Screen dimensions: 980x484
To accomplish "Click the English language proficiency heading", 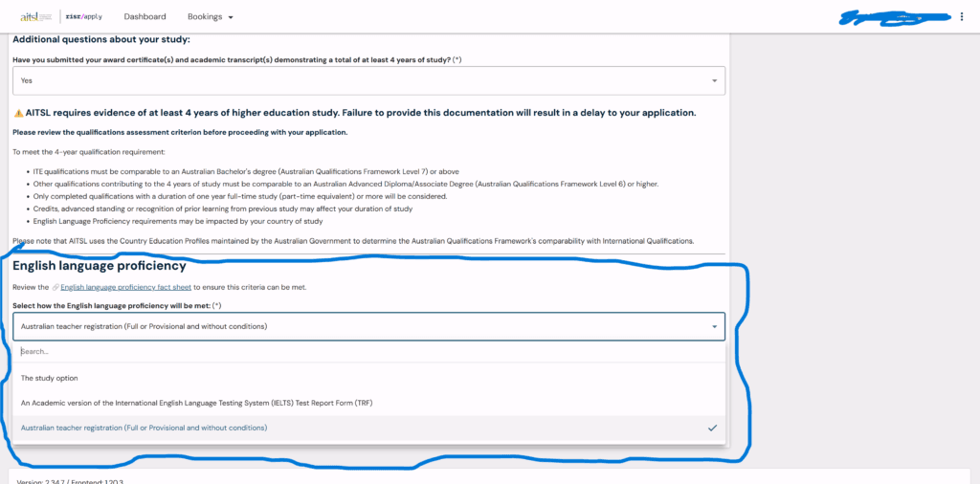I will [x=100, y=266].
